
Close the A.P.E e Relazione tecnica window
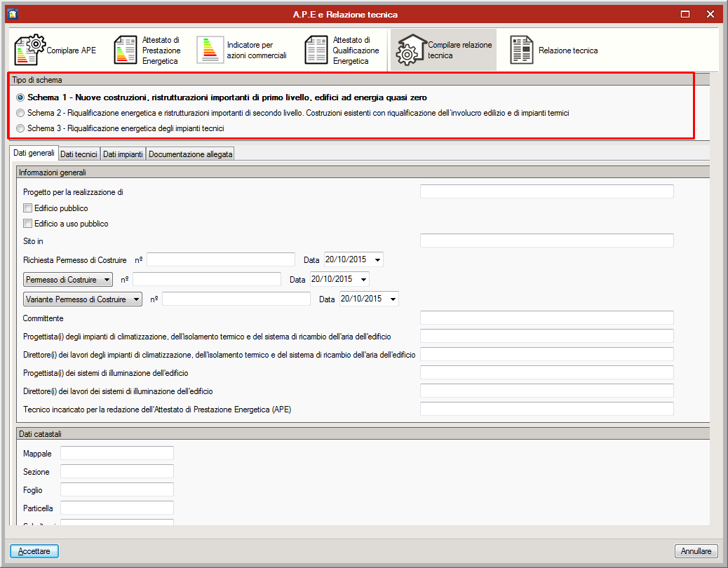click(710, 14)
